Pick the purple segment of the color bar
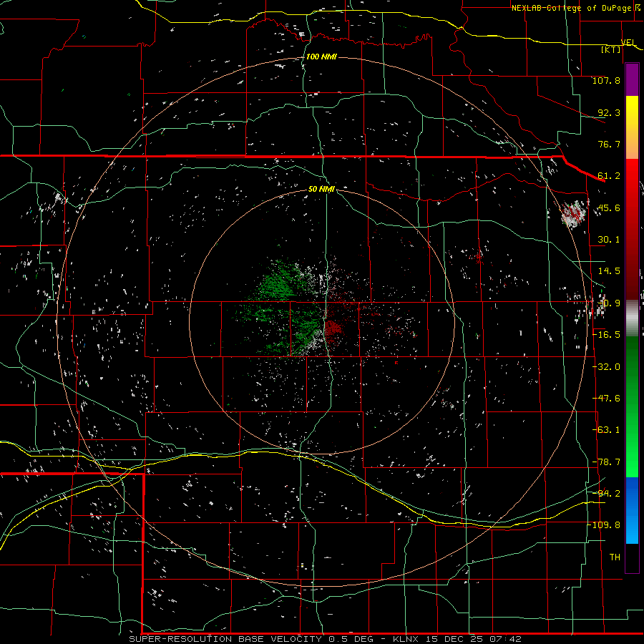 tap(632, 79)
